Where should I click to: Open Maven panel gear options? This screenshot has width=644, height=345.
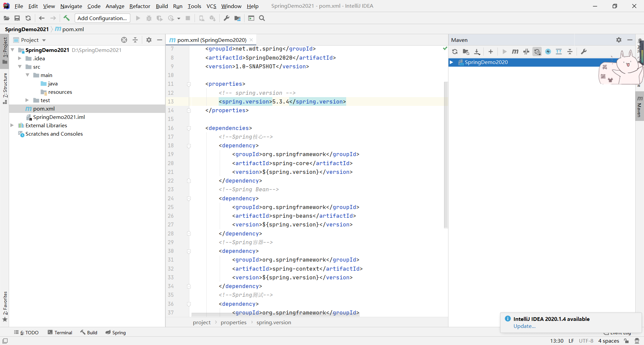619,40
